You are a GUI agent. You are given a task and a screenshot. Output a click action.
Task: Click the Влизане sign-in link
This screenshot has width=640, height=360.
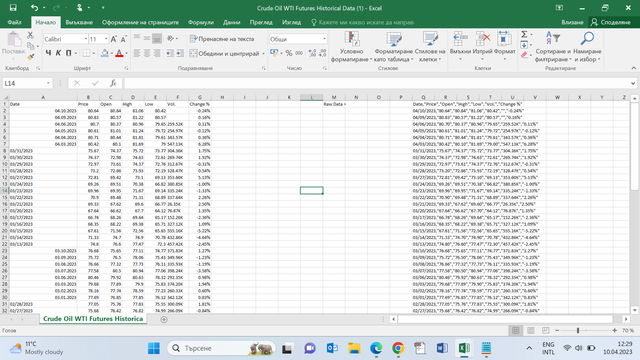click(x=572, y=22)
